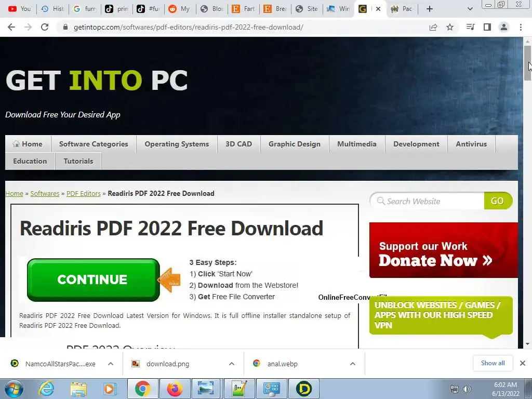
Task: Switch to the Google search tab
Action: [x=85, y=9]
